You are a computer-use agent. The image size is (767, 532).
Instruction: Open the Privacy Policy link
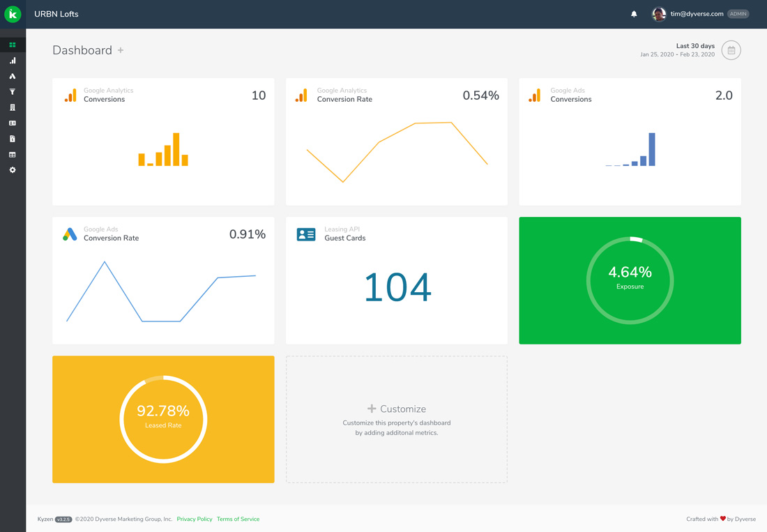click(195, 519)
